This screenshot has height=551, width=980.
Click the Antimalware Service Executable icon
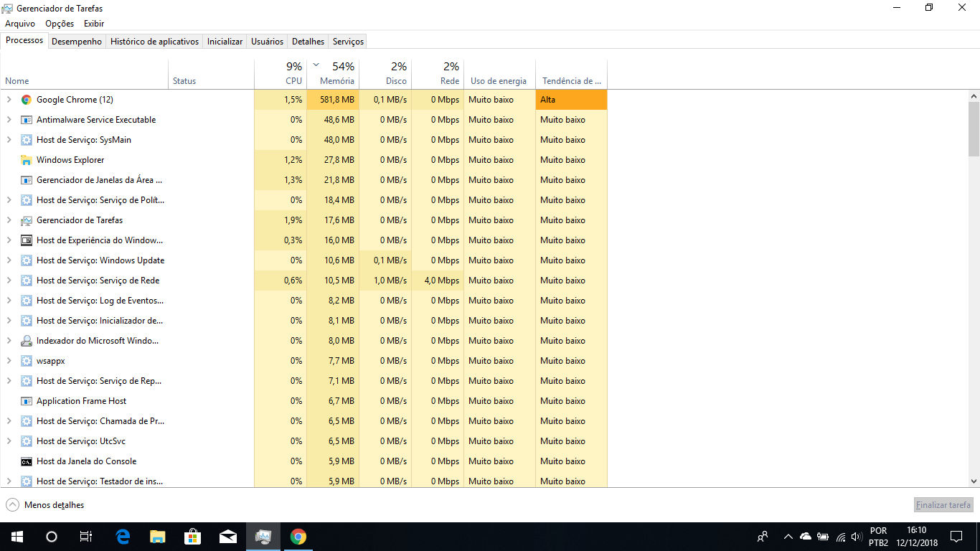pos(27,120)
